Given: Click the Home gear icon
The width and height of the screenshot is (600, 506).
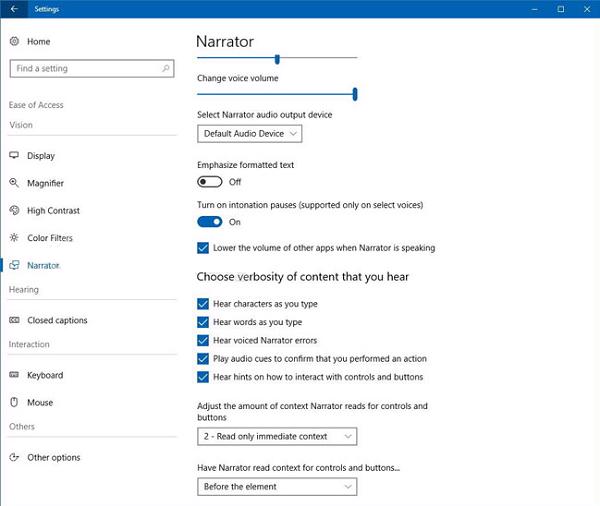Looking at the screenshot, I should (15, 41).
